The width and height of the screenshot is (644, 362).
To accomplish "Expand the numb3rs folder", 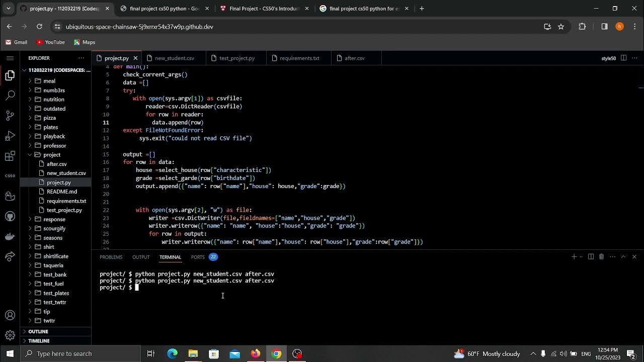I will (55, 90).
